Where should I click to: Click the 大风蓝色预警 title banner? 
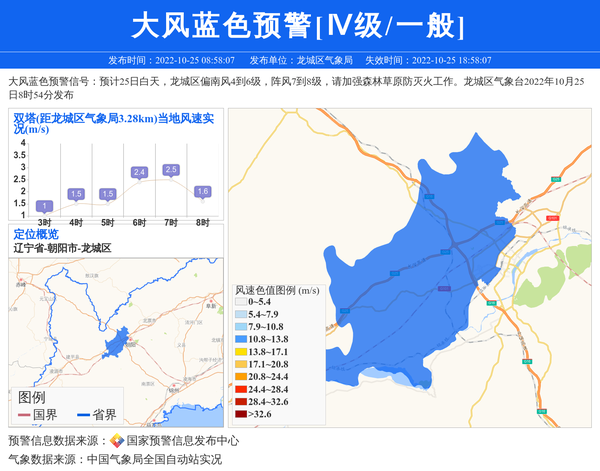coord(299,25)
